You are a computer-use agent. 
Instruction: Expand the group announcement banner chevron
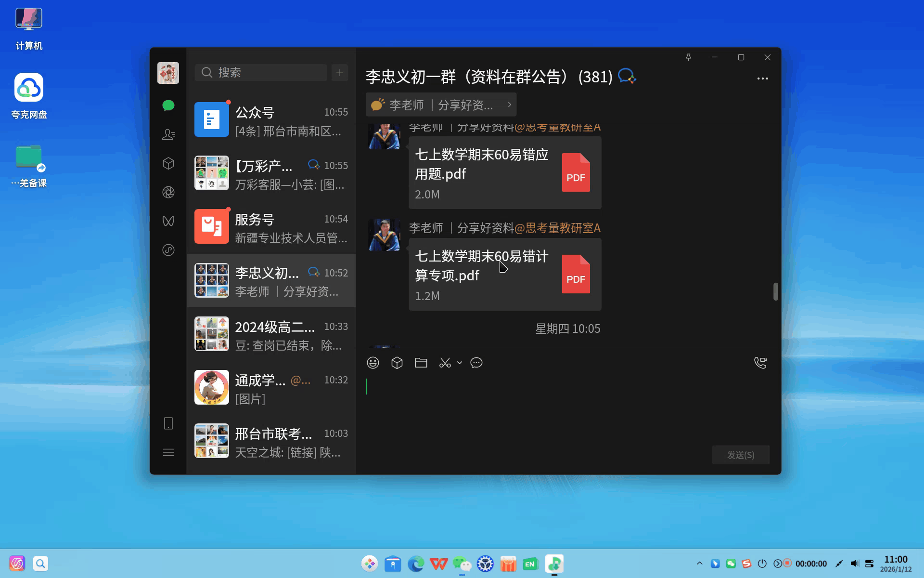[x=509, y=105]
